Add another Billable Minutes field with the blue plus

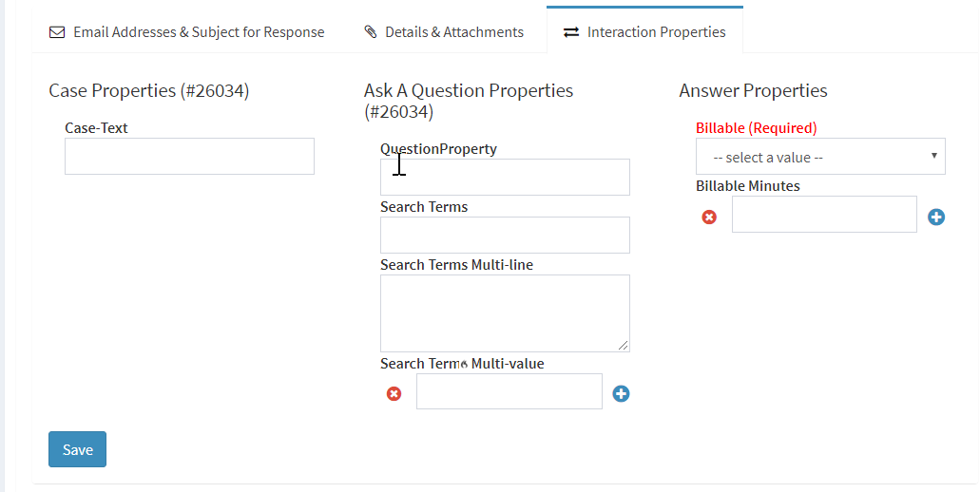point(936,217)
